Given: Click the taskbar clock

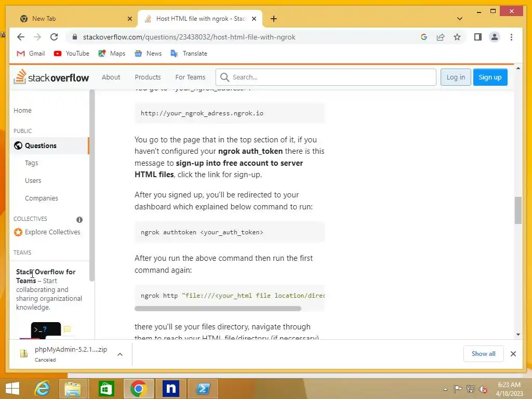Looking at the screenshot, I should (509, 389).
